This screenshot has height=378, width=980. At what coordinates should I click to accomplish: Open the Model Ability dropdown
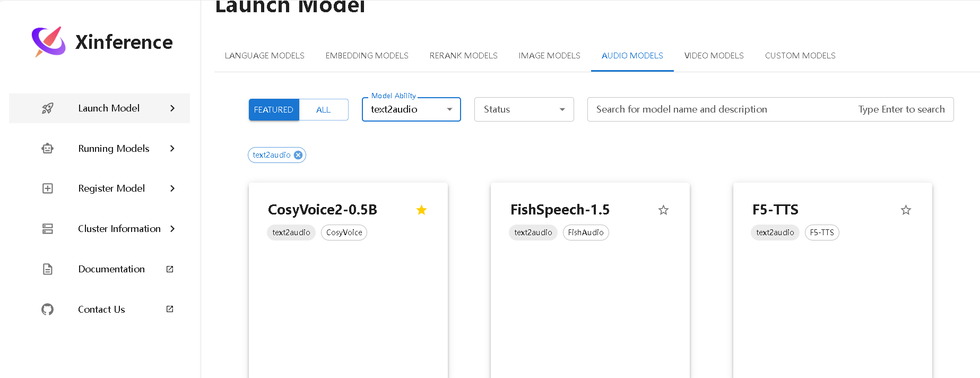411,109
